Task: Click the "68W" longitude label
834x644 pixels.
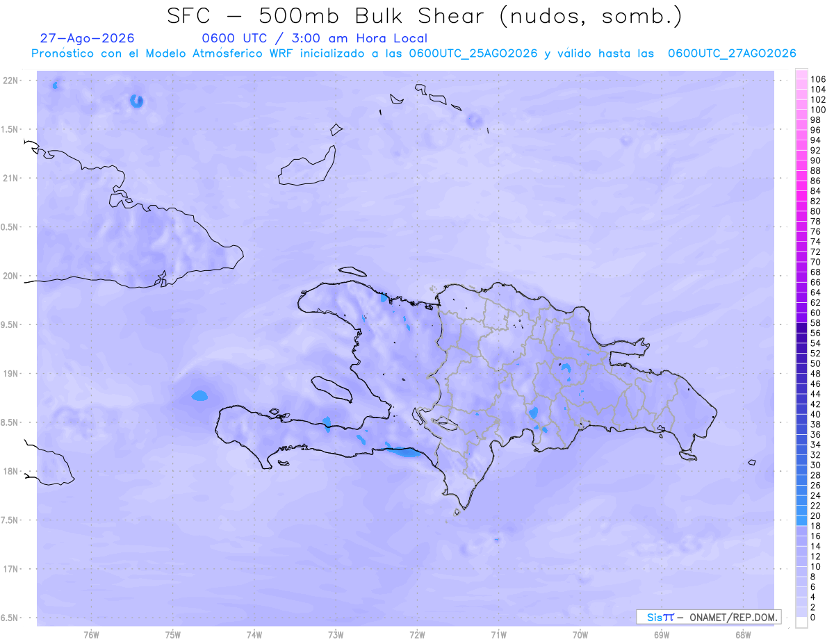Action: click(x=743, y=634)
